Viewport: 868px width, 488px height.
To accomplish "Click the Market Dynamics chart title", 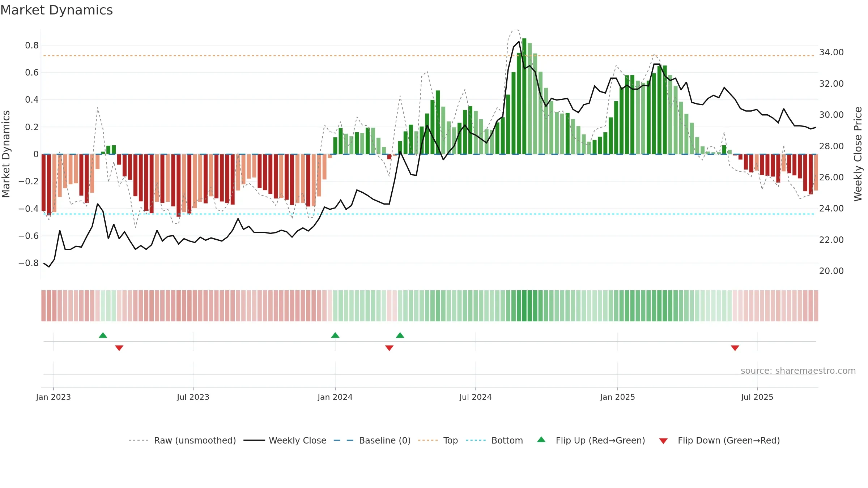I will (56, 10).
